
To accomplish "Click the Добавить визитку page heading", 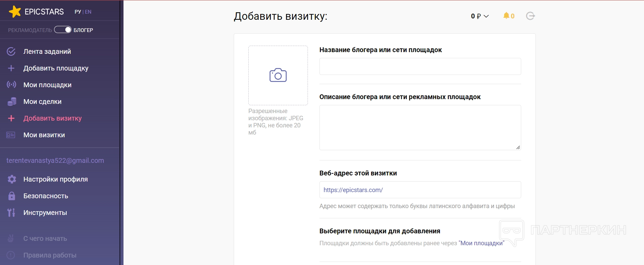I will (280, 16).
